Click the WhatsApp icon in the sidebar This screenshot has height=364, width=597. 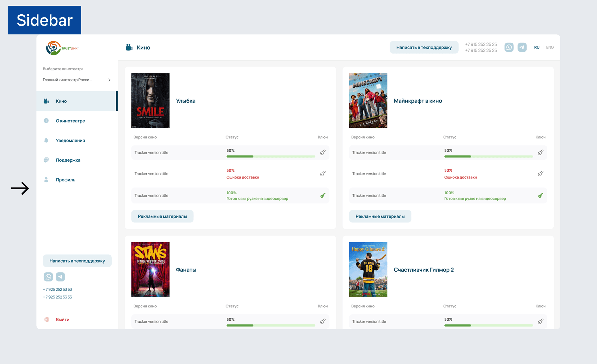click(48, 277)
